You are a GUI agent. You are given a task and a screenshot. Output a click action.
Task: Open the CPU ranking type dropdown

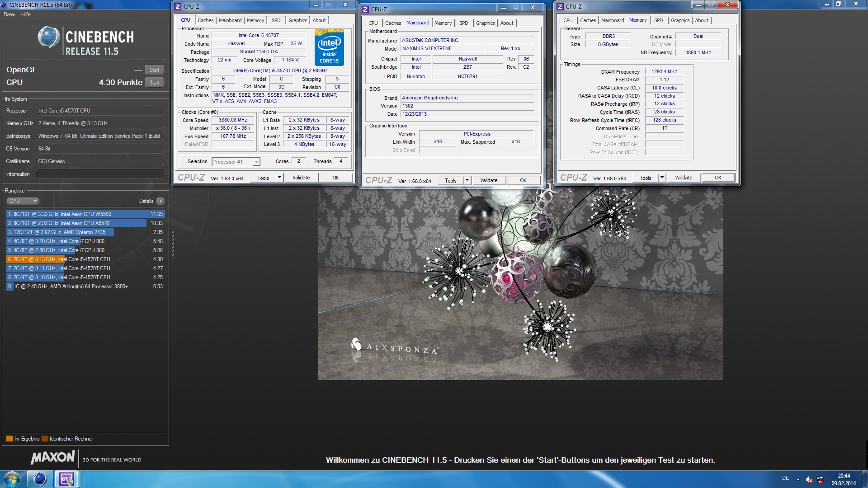(23, 201)
